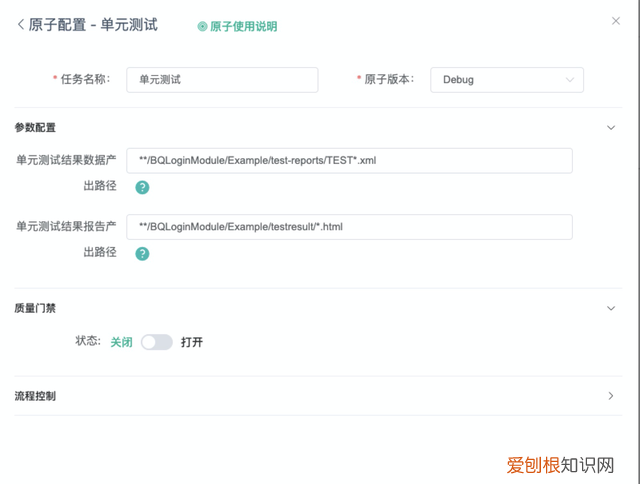The width and height of the screenshot is (640, 484).
Task: Close the 原子配置 panel with X
Action: tap(615, 20)
